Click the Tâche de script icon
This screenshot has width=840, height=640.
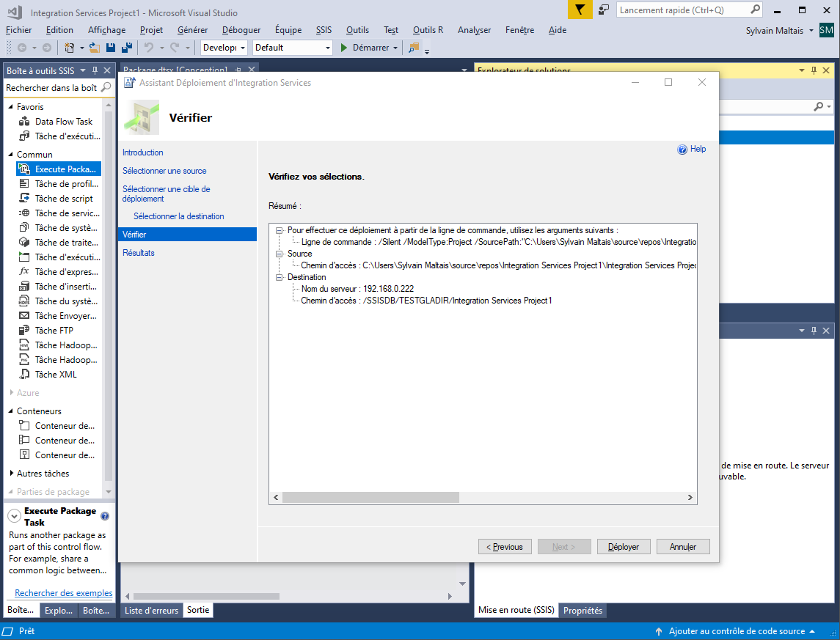coord(24,198)
